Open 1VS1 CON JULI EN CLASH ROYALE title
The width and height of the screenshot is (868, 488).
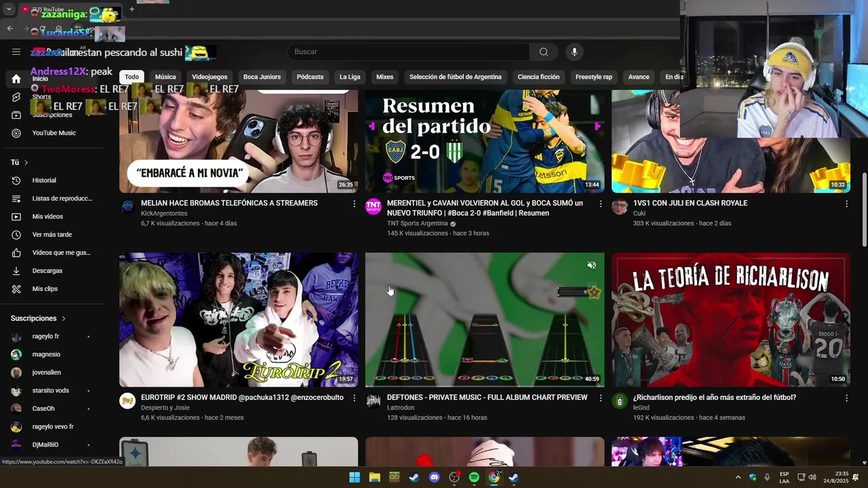click(x=690, y=203)
